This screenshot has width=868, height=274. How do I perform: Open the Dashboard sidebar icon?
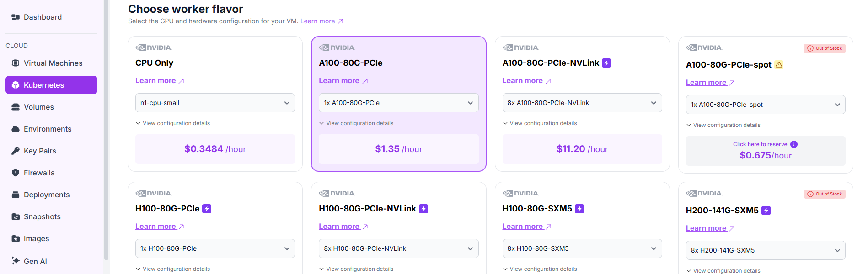click(16, 17)
